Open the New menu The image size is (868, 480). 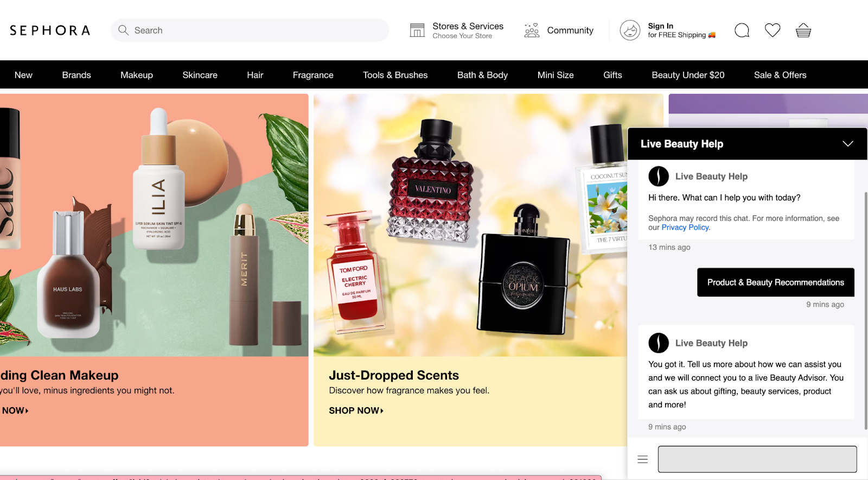coord(23,75)
